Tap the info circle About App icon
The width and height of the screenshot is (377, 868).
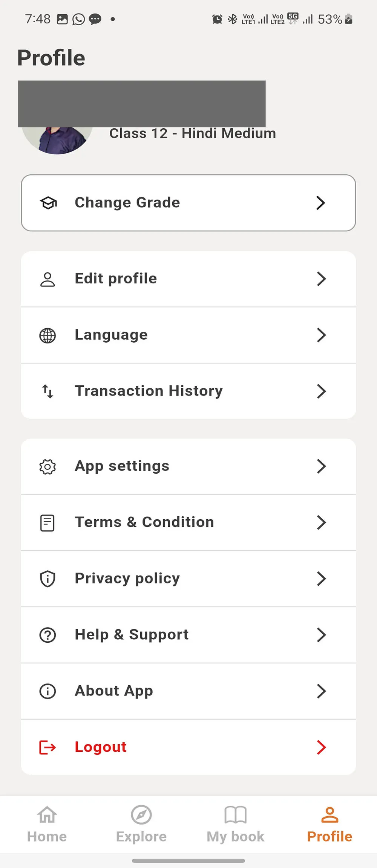(x=48, y=691)
